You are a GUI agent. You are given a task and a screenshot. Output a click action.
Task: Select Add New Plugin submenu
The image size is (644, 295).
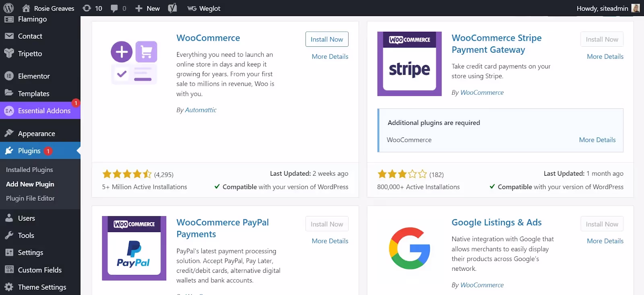coord(30,184)
